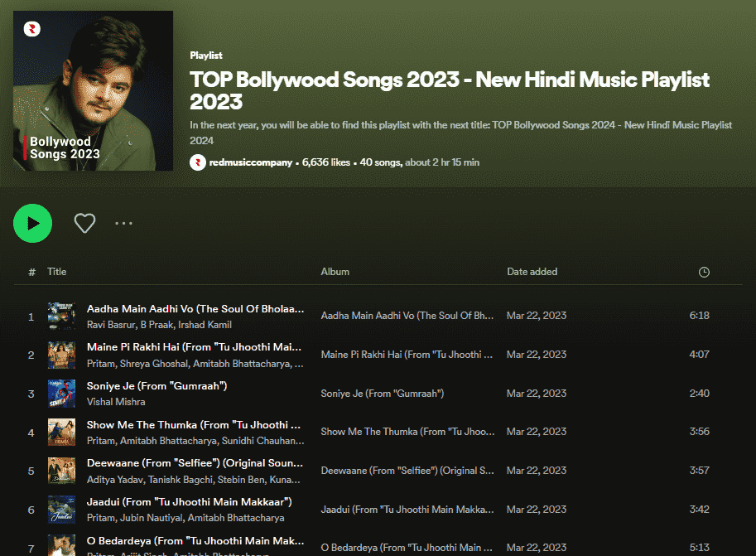Open artist Sunidhi Chauhan
The height and width of the screenshot is (556, 756).
[x=262, y=441]
